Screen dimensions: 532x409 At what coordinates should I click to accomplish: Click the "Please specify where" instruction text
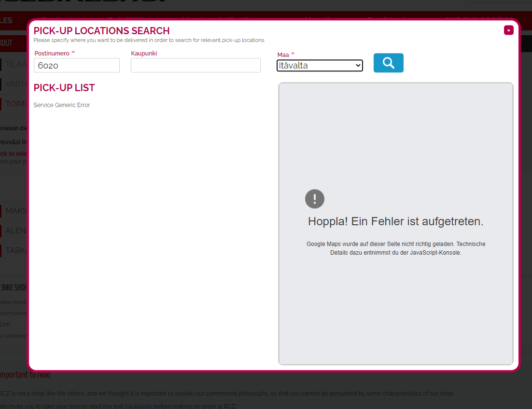click(149, 40)
